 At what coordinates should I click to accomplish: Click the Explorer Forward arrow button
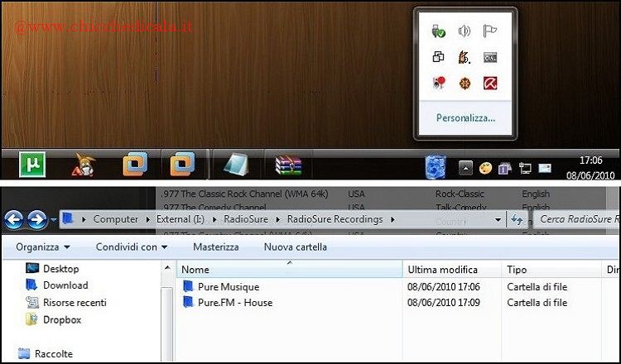[36, 219]
